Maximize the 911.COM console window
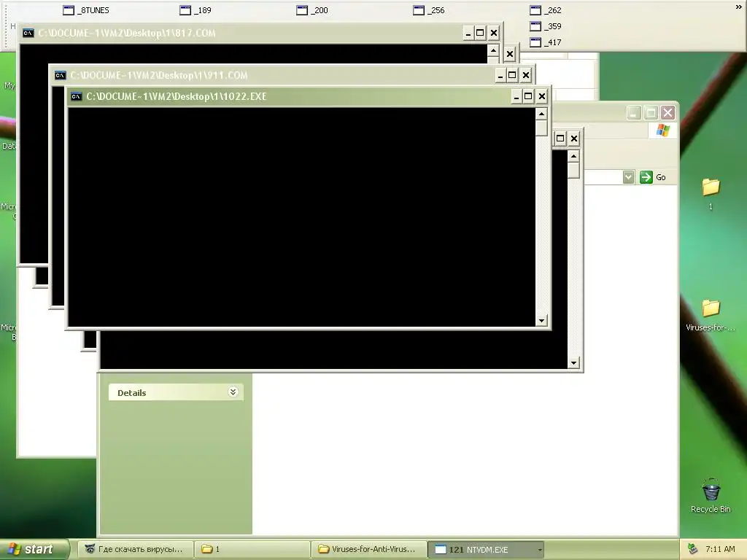The image size is (747, 560). click(x=512, y=75)
